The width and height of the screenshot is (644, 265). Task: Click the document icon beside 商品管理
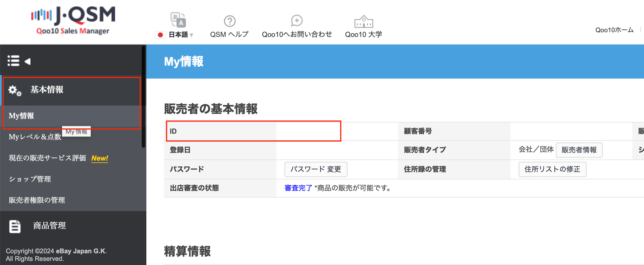[x=15, y=226]
